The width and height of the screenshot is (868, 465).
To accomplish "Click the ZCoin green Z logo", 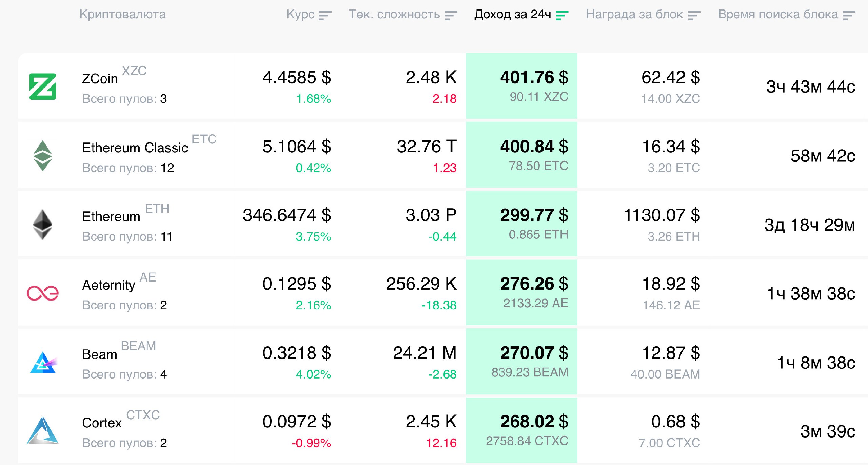I will pyautogui.click(x=43, y=86).
